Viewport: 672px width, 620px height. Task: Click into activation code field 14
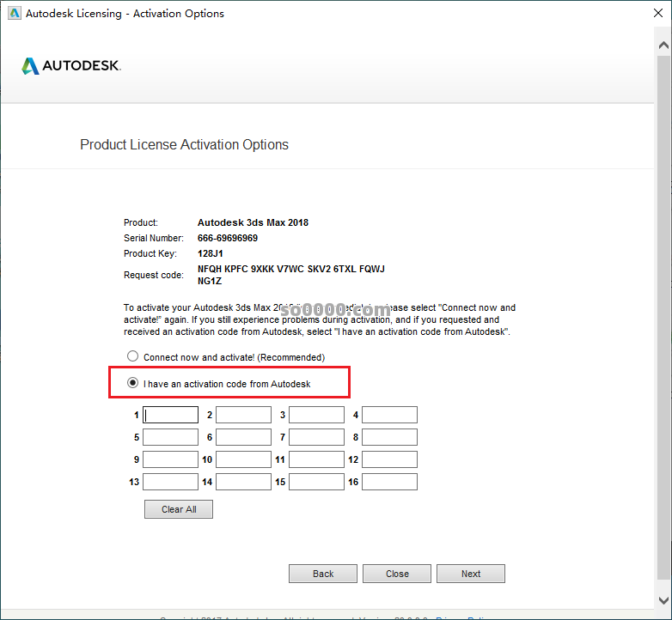click(x=243, y=482)
